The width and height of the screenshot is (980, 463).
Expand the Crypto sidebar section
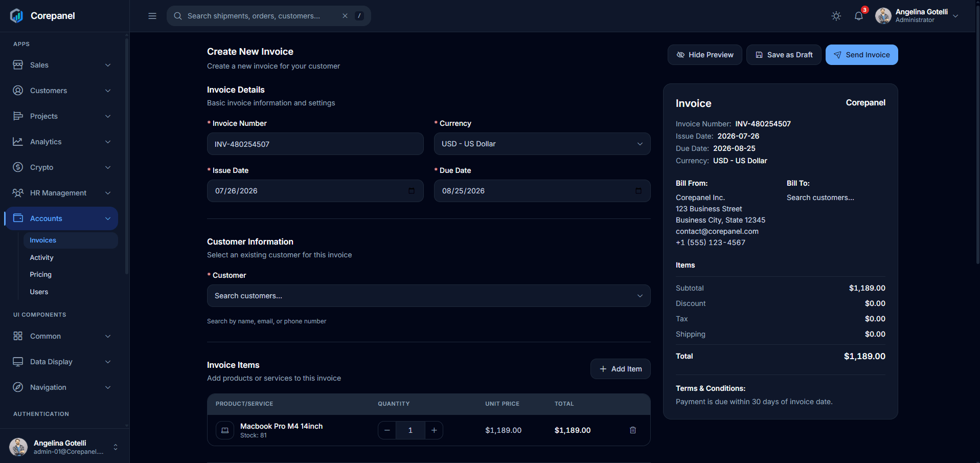[61, 167]
